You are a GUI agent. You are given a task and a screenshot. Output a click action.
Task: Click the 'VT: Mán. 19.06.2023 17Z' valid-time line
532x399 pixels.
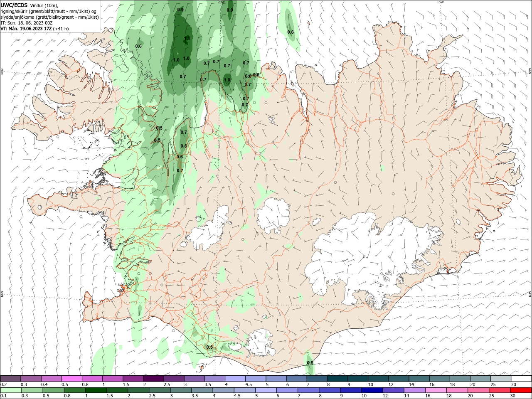[x=26, y=29]
